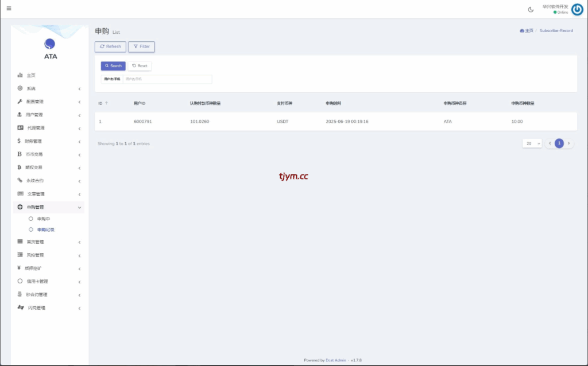Click the 永续合约 link icon
Image resolution: width=588 pixels, height=366 pixels.
pos(20,180)
